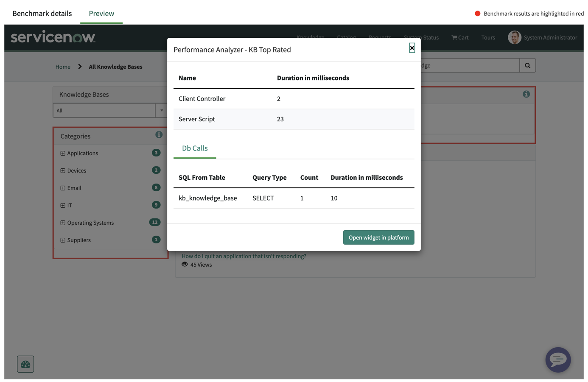The height and width of the screenshot is (382, 588).
Task: Click the Categories panel heading
Action: [76, 136]
